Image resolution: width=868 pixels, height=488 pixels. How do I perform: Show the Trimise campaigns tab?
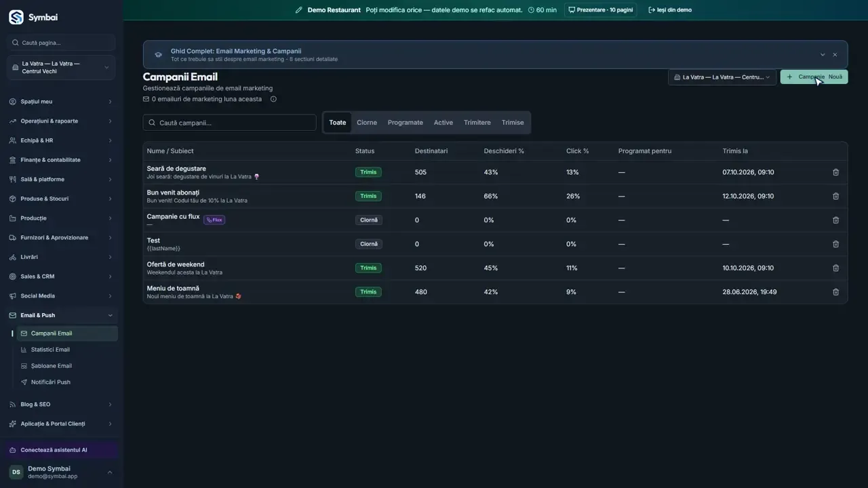(x=513, y=123)
